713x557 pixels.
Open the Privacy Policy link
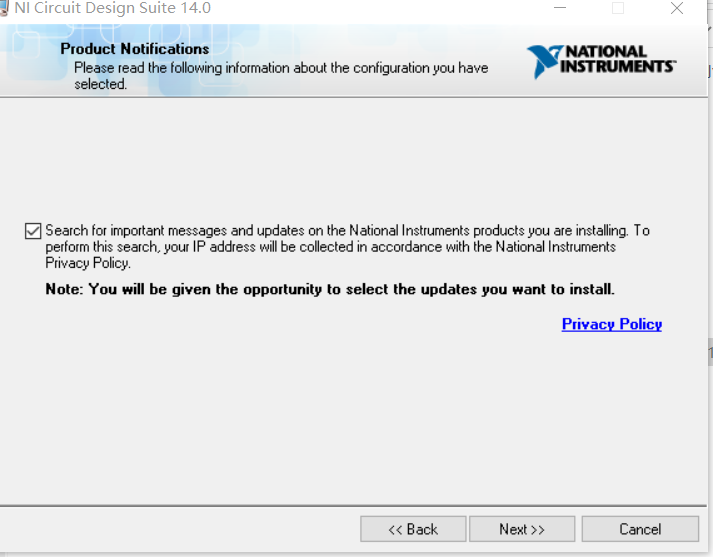click(611, 324)
